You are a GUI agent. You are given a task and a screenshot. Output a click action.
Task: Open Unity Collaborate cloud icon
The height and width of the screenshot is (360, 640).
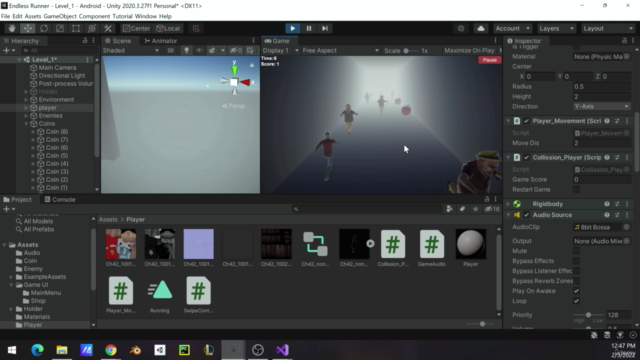tap(481, 28)
